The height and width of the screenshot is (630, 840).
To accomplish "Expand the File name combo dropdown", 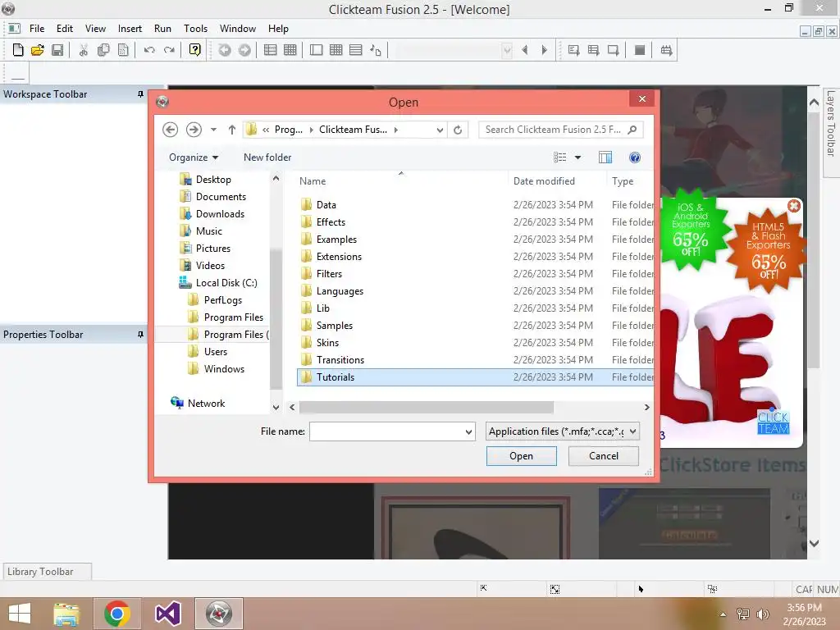I will tap(468, 431).
